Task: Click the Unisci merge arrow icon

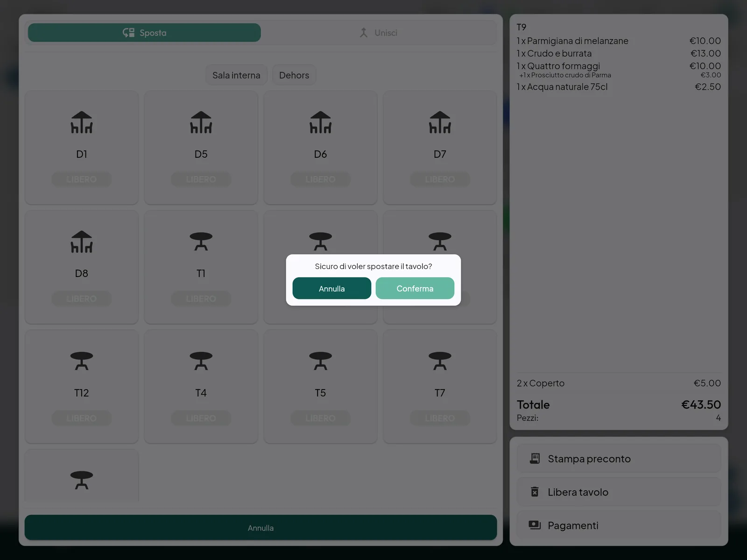Action: tap(364, 33)
